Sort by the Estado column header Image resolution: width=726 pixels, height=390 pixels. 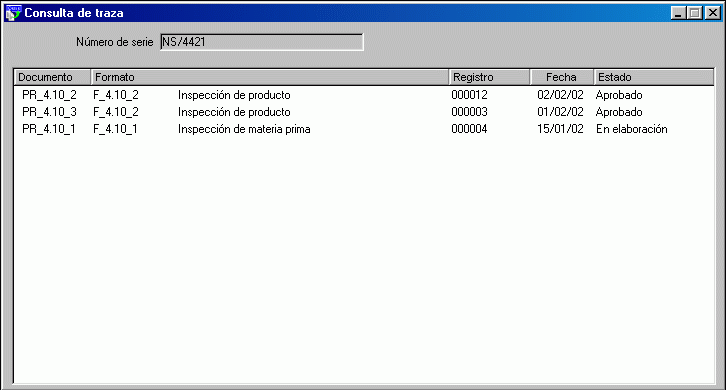point(653,77)
